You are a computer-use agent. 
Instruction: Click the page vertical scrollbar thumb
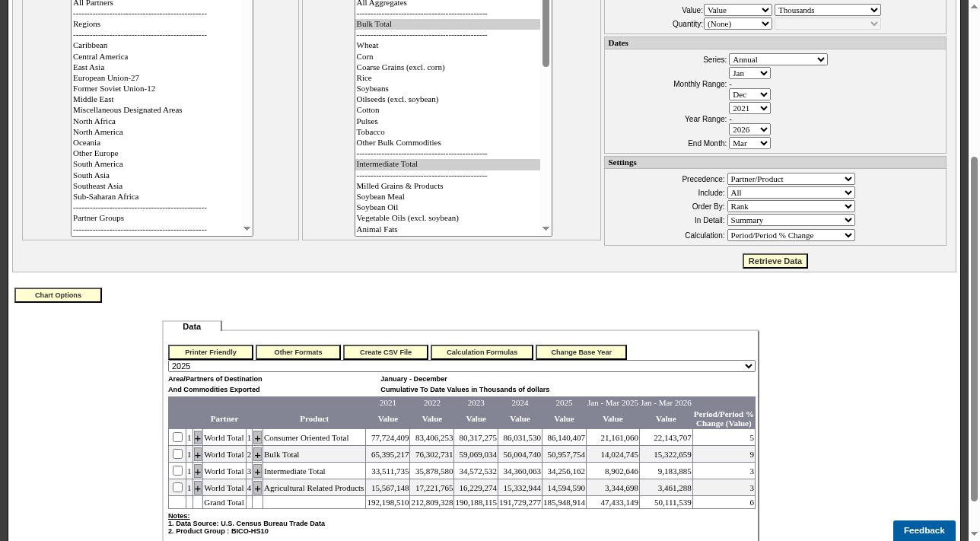(974, 329)
